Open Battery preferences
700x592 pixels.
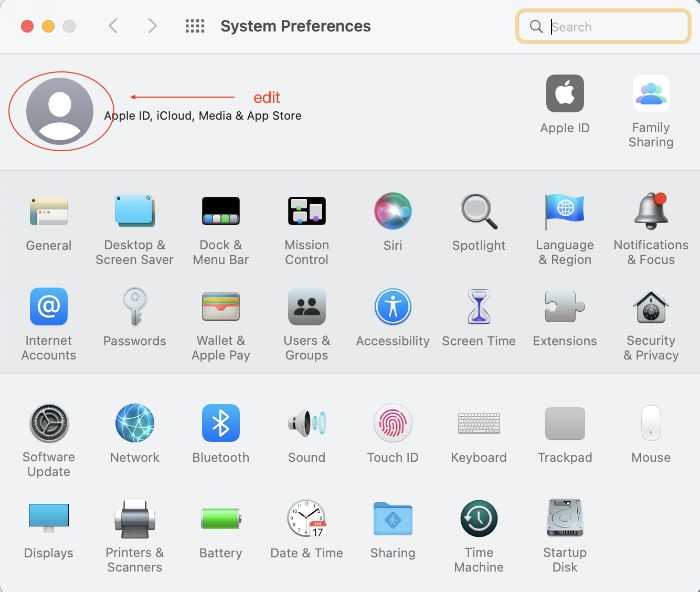click(221, 519)
